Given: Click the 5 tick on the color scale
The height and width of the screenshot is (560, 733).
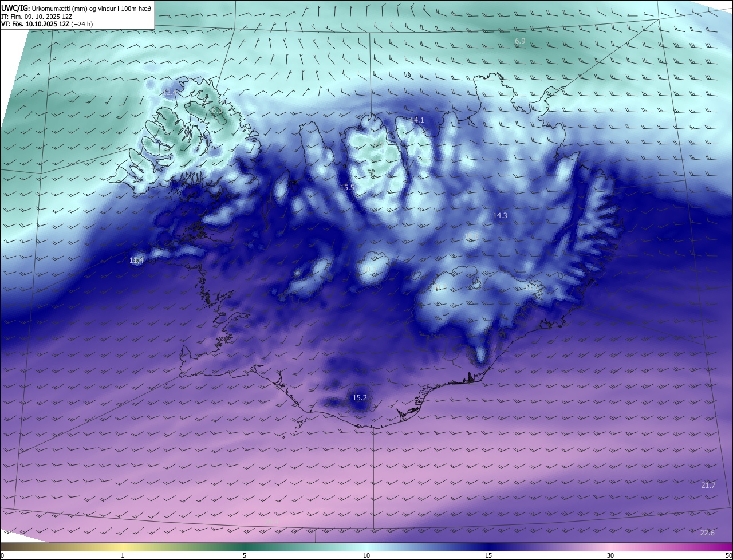Looking at the screenshot, I should click(x=245, y=555).
